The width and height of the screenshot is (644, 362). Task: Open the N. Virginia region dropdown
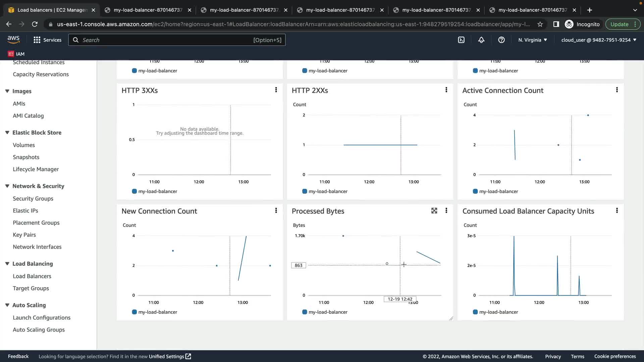tap(533, 40)
